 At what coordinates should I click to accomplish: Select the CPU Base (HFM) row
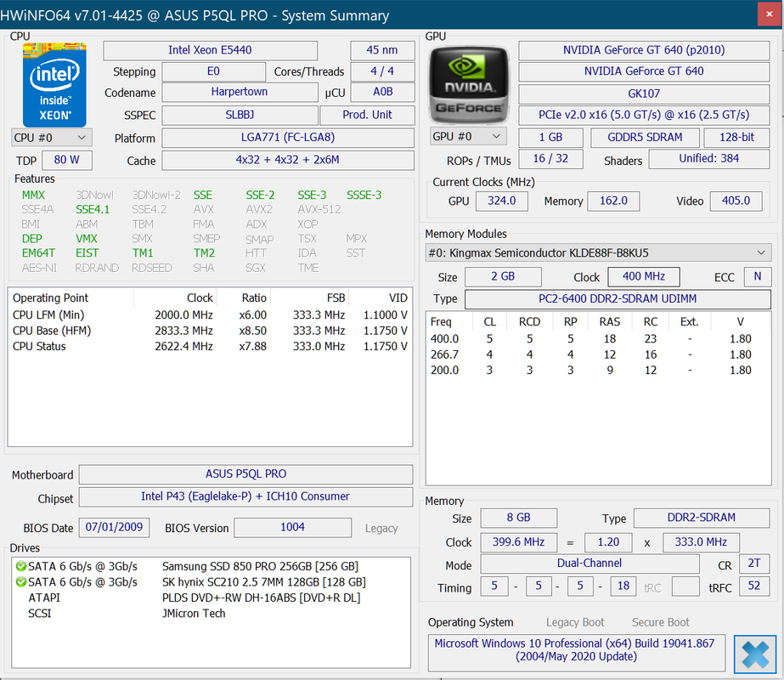click(x=210, y=331)
